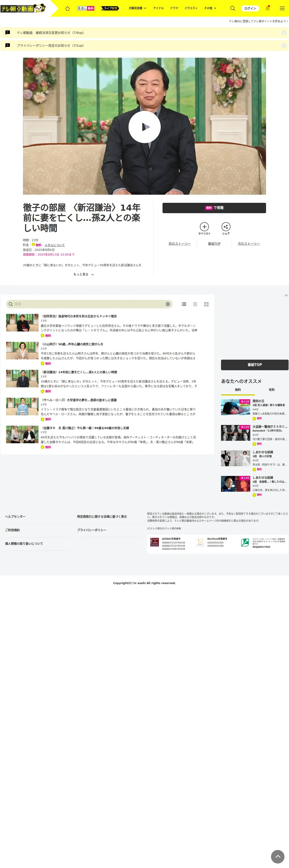Open 特定商取引に関する法律に基づく表示 link
This screenshot has height=868, width=289.
[x=102, y=516]
